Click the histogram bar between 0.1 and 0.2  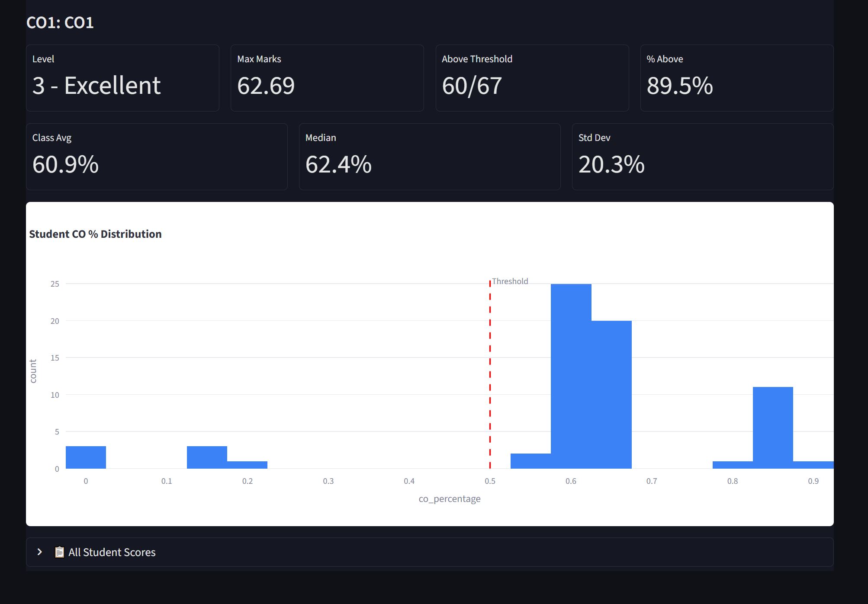coord(207,457)
